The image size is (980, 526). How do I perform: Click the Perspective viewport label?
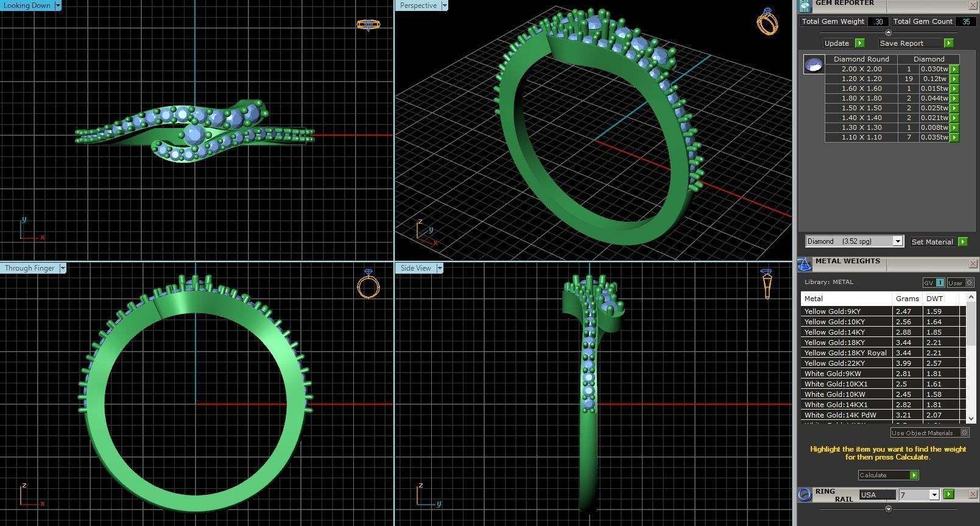(418, 5)
